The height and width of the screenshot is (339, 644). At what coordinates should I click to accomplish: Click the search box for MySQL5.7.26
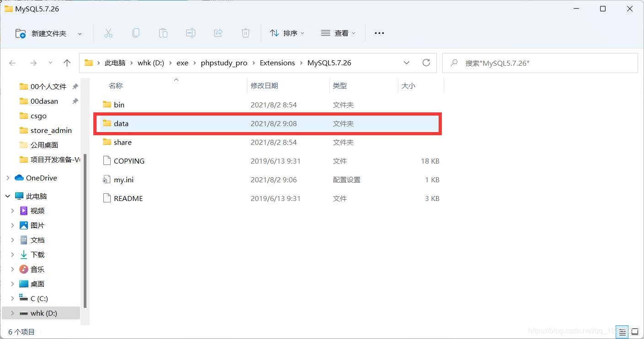[540, 63]
